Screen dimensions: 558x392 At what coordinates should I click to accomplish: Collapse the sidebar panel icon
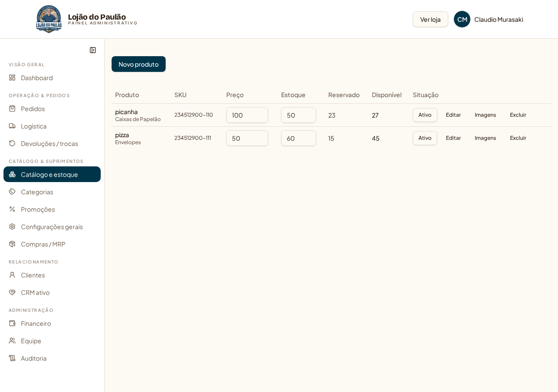tap(93, 50)
